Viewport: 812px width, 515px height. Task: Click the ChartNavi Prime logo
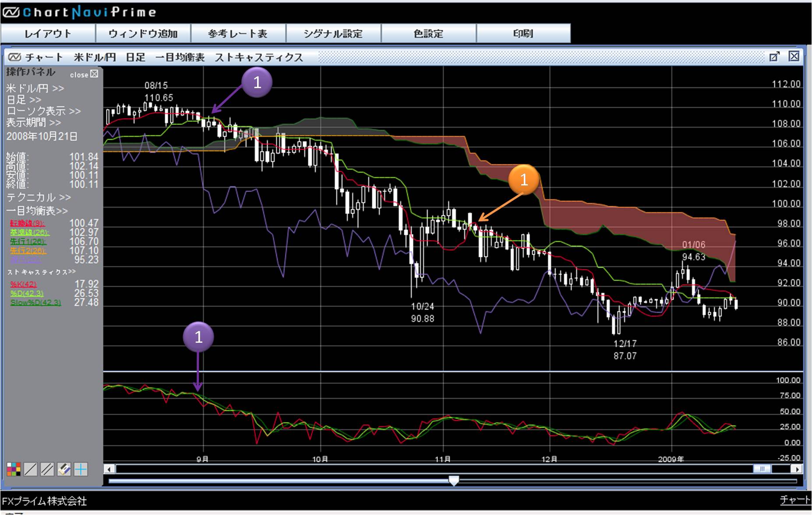pyautogui.click(x=79, y=12)
